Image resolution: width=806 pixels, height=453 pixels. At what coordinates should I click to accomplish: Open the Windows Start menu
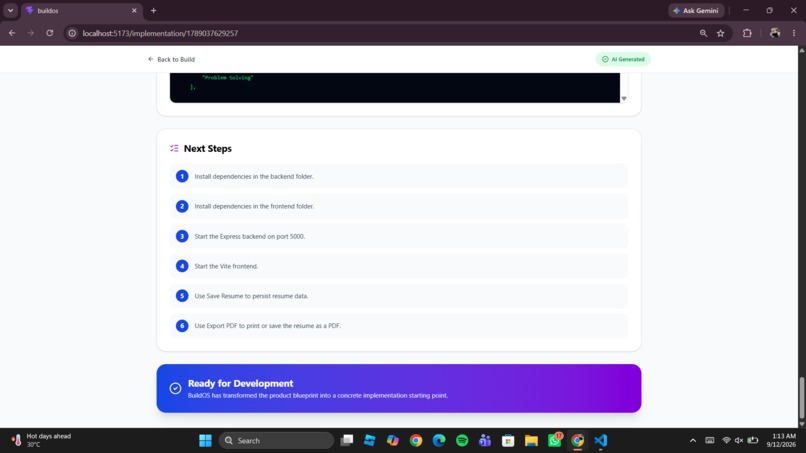[x=205, y=441]
